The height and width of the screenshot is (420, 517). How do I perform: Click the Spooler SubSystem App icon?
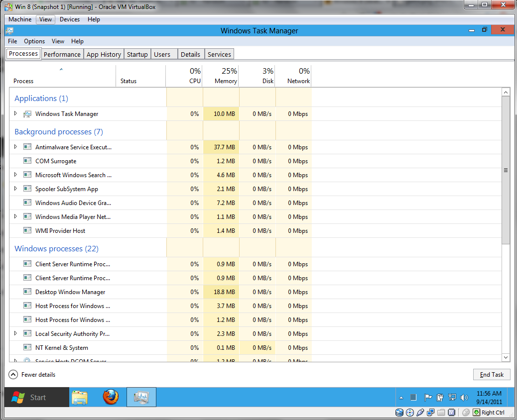(x=27, y=189)
